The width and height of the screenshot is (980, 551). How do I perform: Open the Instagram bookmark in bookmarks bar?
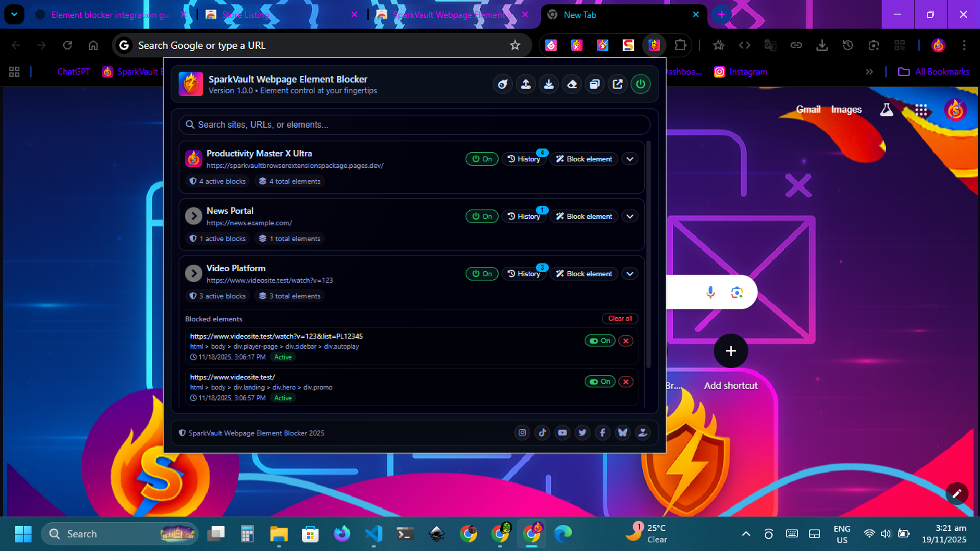(x=741, y=72)
